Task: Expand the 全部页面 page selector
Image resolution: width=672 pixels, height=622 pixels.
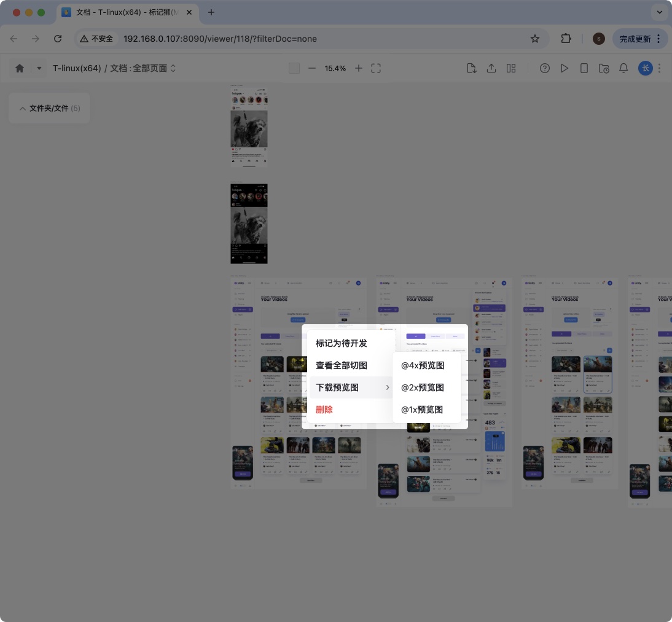Action: point(173,68)
